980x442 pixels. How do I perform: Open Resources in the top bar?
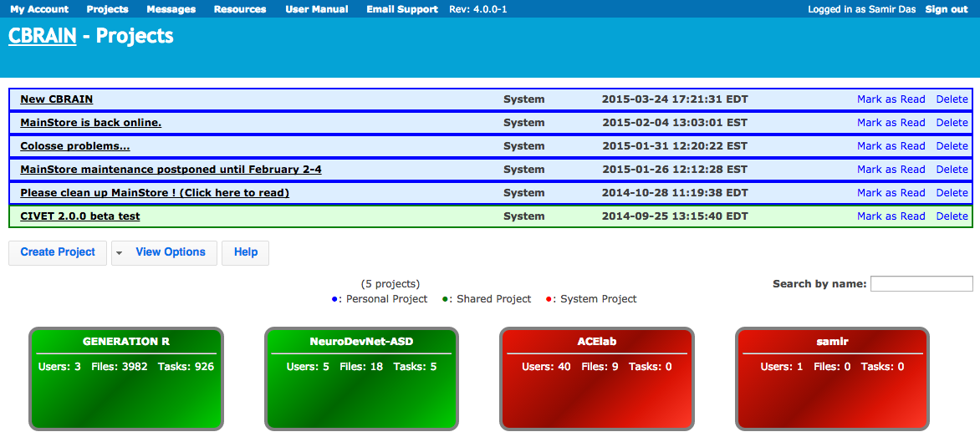point(240,9)
